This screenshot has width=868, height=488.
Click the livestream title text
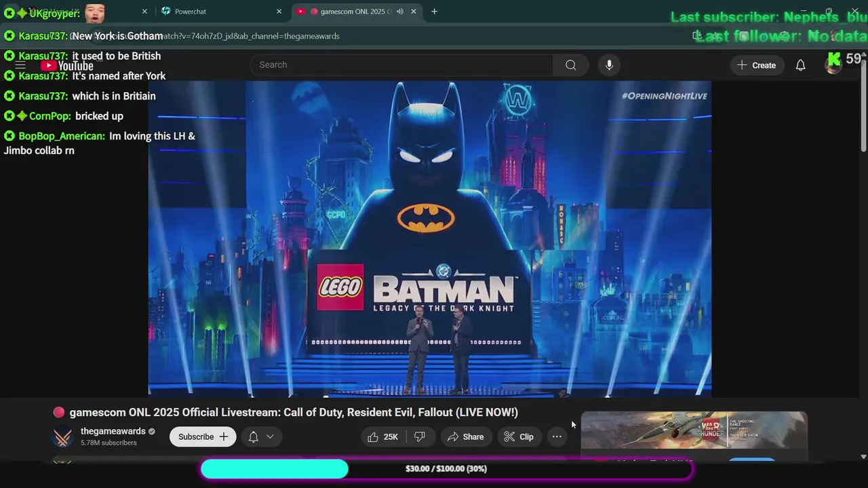294,412
